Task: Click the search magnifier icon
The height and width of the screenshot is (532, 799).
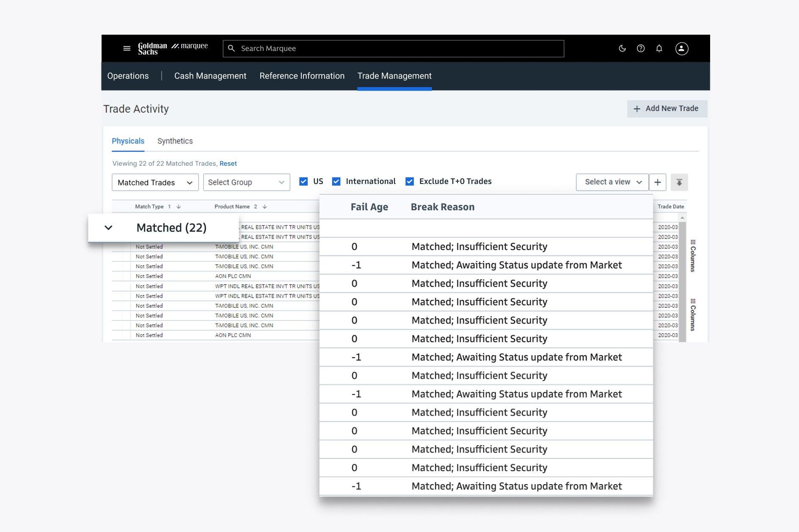Action: pos(231,49)
